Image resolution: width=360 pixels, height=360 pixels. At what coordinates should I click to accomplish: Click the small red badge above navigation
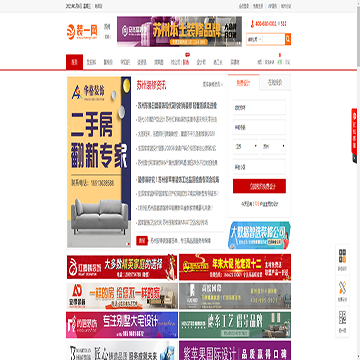pyautogui.click(x=187, y=55)
